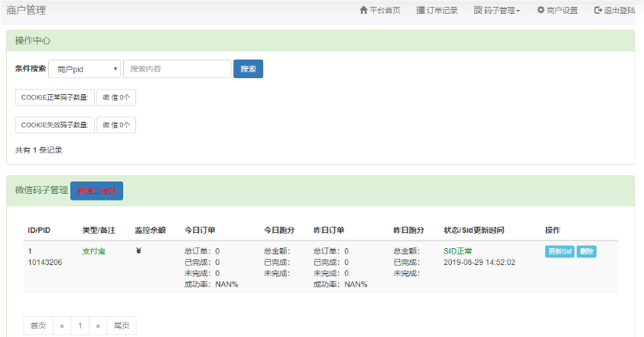Image resolution: width=644 pixels, height=337 pixels.
Task: Open 平台首页 in the navigation bar
Action: [x=380, y=10]
